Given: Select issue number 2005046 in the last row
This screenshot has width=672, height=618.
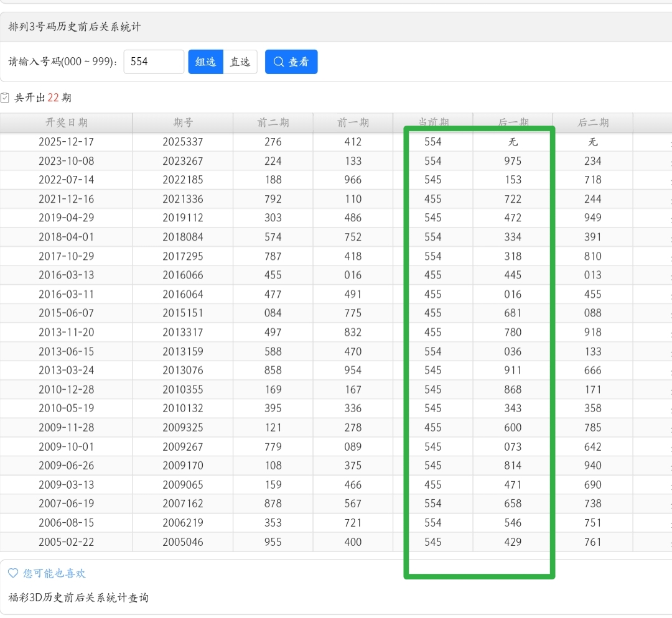Looking at the screenshot, I should tap(183, 542).
